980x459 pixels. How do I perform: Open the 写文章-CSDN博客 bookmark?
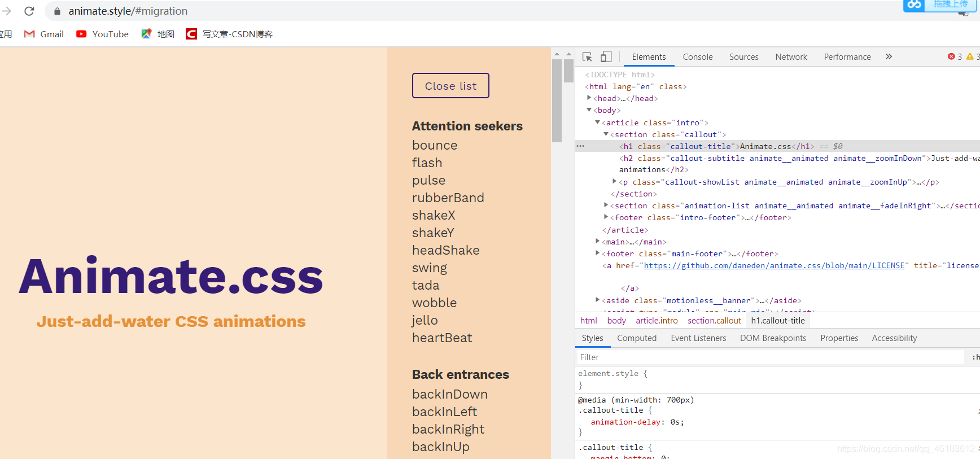(x=229, y=34)
